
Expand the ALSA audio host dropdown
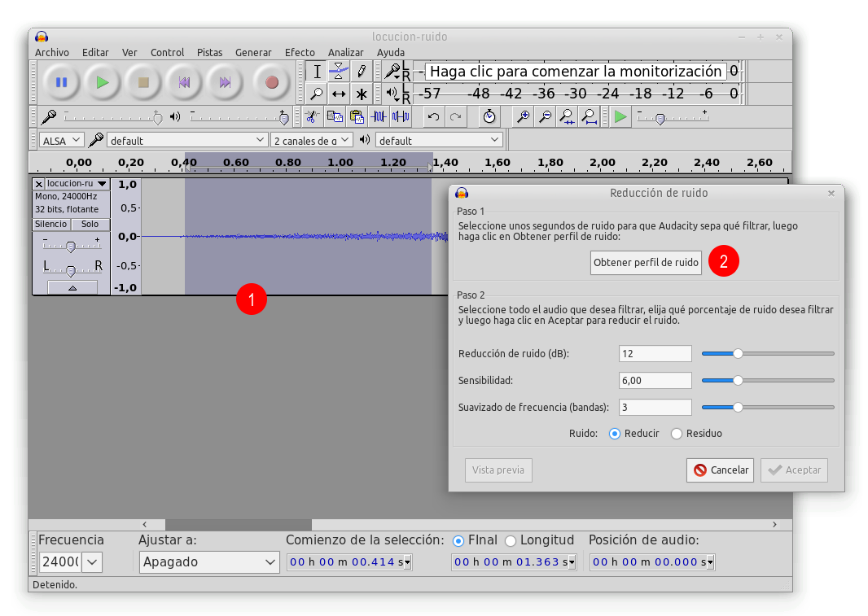(x=61, y=141)
